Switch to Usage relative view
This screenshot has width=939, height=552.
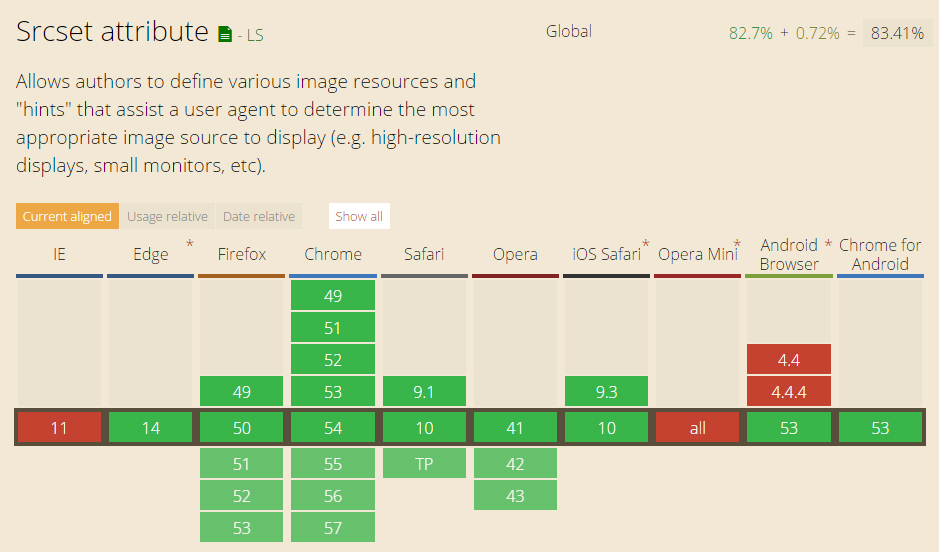point(167,216)
